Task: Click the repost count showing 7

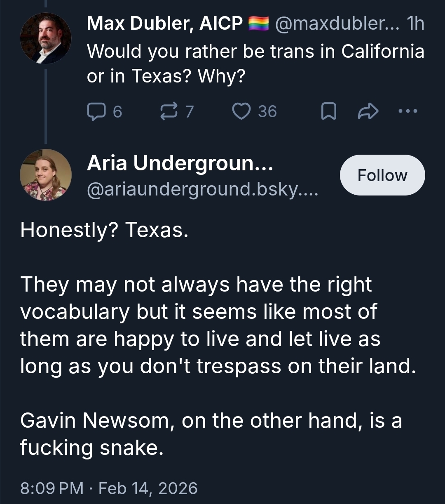Action: 189,111
